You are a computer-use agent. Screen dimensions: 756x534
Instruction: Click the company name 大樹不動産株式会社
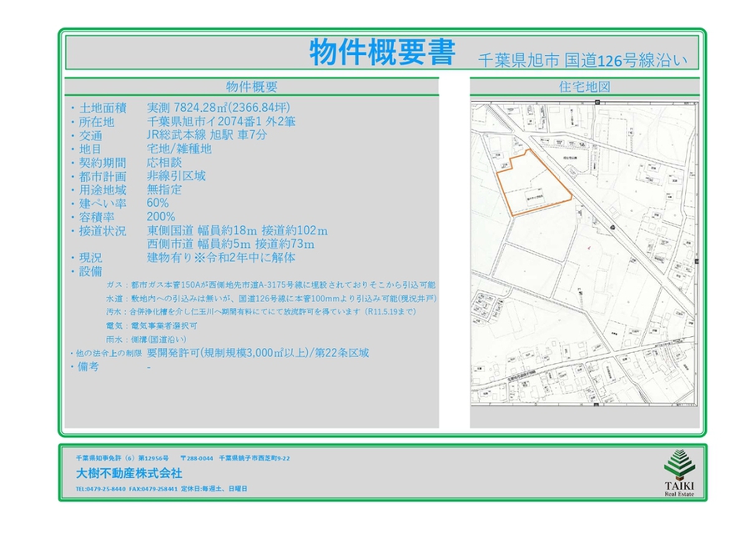point(129,473)
